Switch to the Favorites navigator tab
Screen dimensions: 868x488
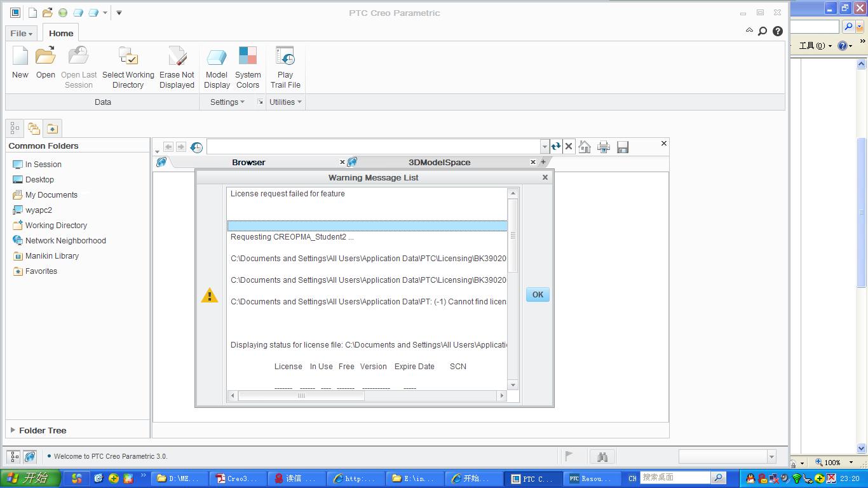coord(53,128)
